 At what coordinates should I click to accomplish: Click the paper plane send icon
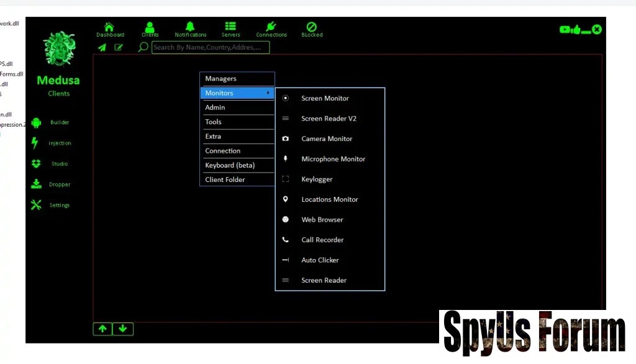coord(102,47)
